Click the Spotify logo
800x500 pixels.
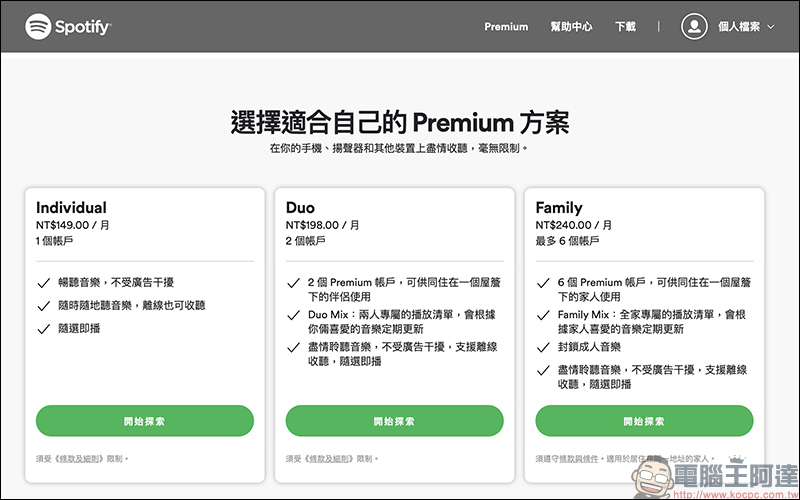(x=68, y=27)
